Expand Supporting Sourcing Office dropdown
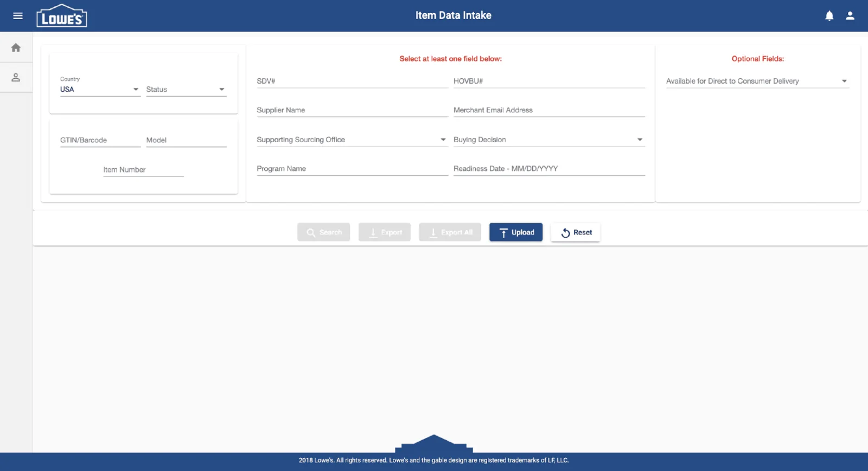 coord(352,140)
